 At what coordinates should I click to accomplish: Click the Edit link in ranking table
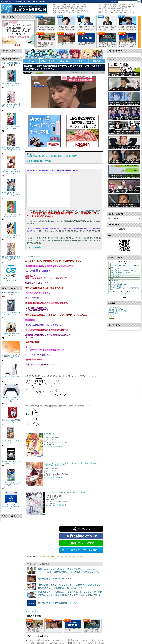tap(110, 291)
